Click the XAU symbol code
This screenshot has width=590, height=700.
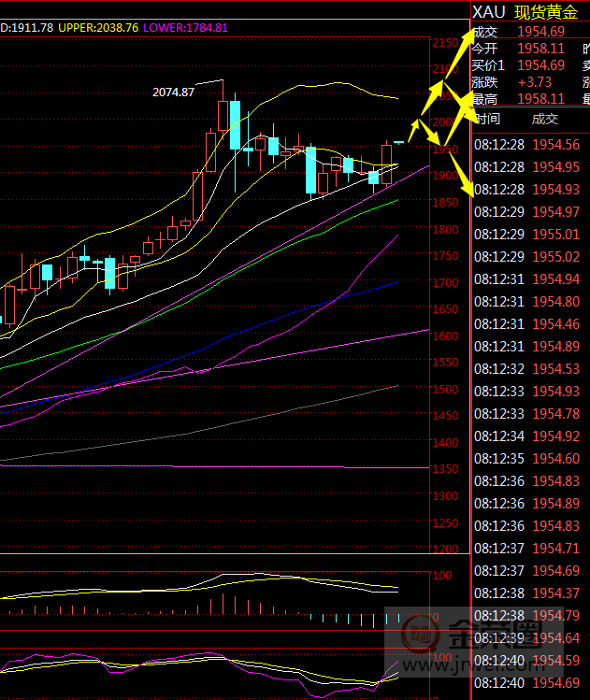pos(489,11)
